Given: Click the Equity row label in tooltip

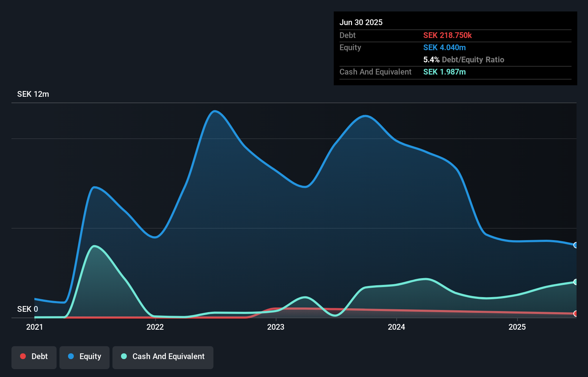Looking at the screenshot, I should (x=350, y=47).
